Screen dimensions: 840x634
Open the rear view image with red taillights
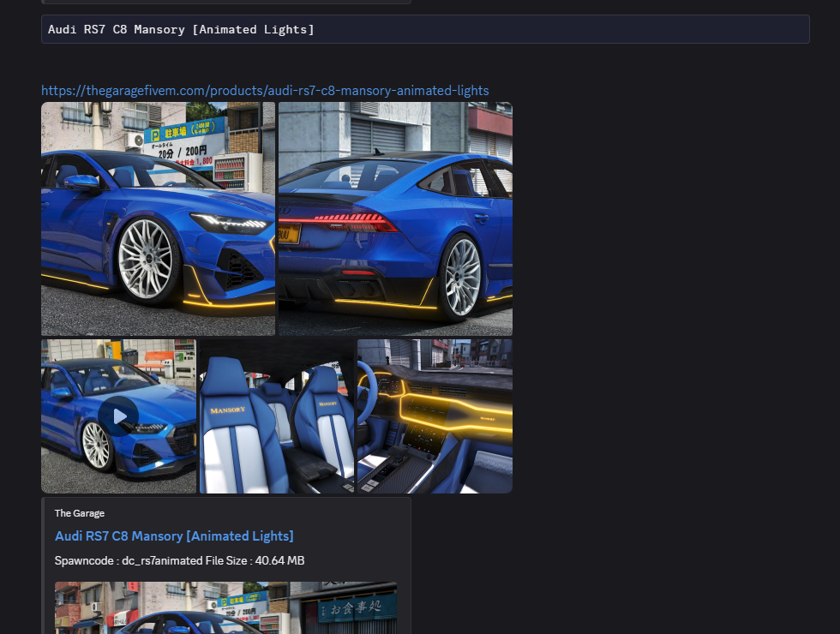395,219
